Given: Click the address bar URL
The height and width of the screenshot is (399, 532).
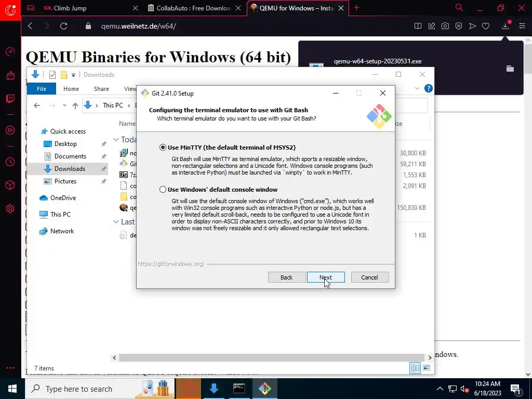Looking at the screenshot, I should tap(138, 26).
